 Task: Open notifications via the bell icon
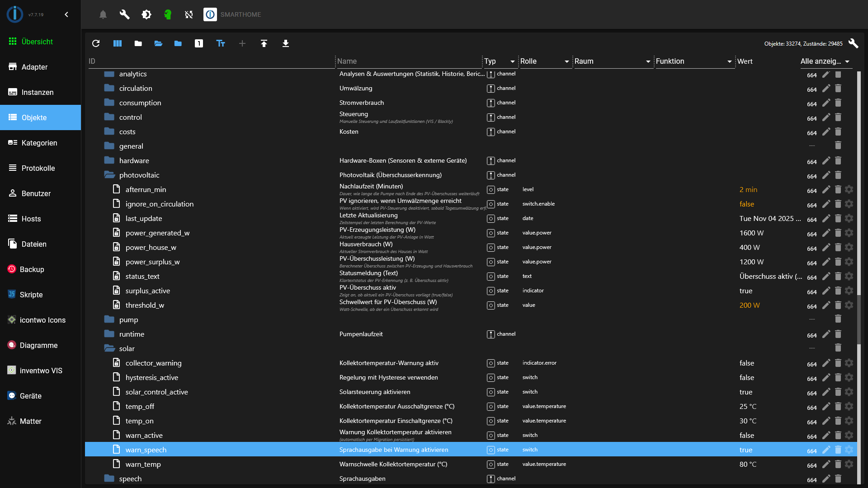(x=103, y=14)
